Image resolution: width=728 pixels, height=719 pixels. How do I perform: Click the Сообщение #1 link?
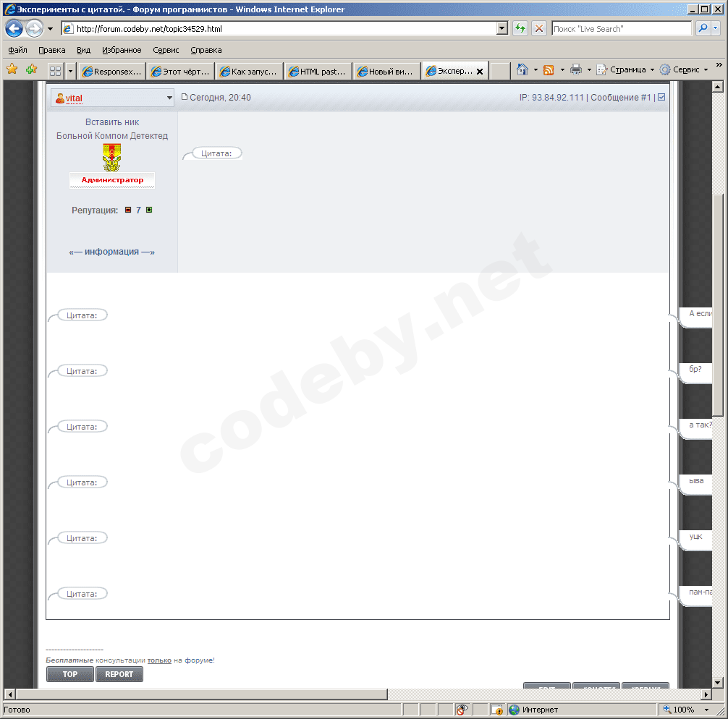click(621, 98)
